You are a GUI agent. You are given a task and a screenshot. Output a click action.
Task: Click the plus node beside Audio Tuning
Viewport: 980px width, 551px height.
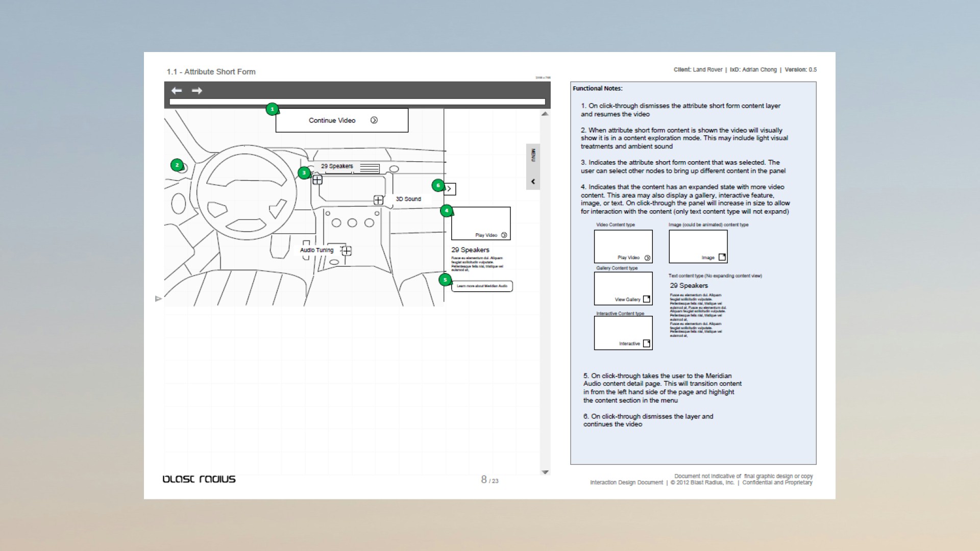click(347, 251)
